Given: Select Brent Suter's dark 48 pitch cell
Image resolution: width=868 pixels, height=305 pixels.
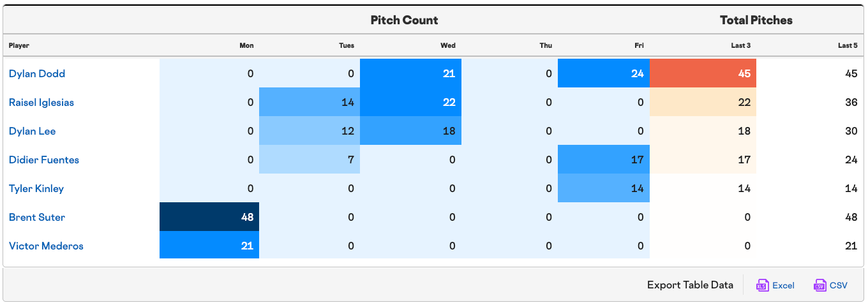Looking at the screenshot, I should pyautogui.click(x=209, y=217).
